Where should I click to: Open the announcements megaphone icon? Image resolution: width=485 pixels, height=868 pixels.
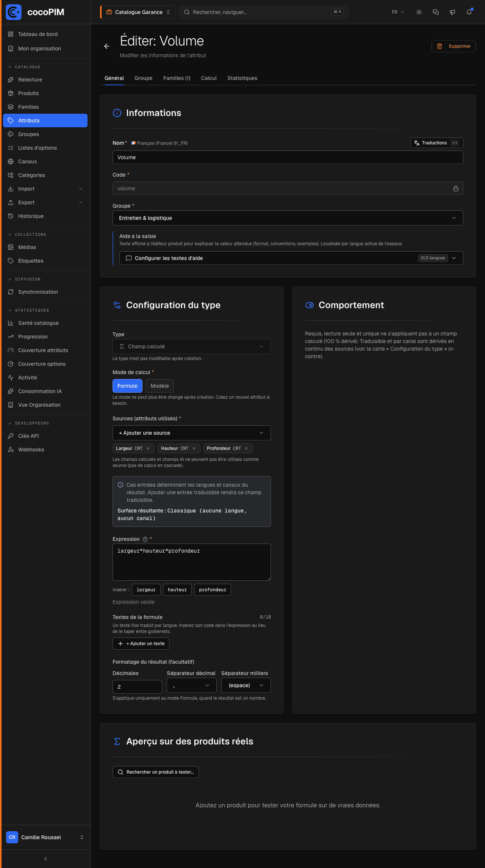coord(452,12)
